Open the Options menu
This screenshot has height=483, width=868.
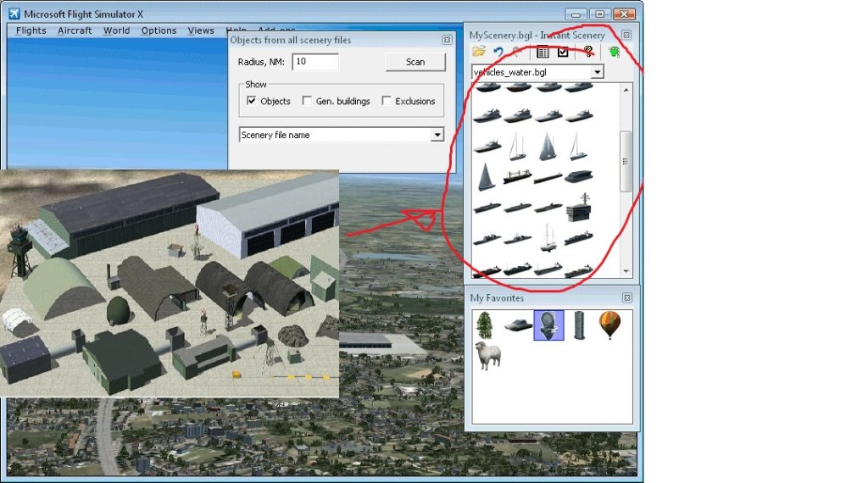click(x=159, y=31)
